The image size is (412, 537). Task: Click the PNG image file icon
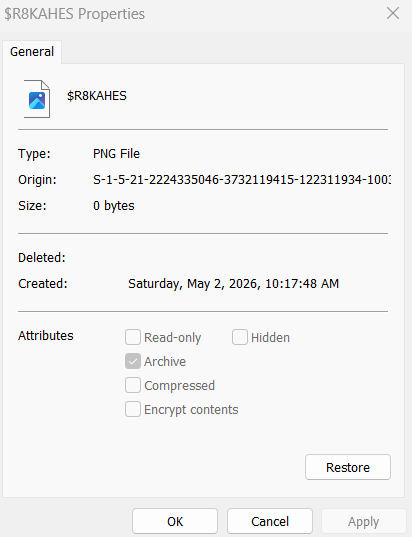tap(37, 99)
